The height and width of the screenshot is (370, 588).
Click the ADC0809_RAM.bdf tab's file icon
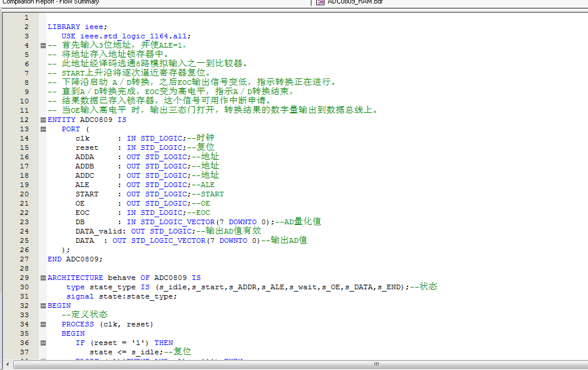(x=320, y=2)
